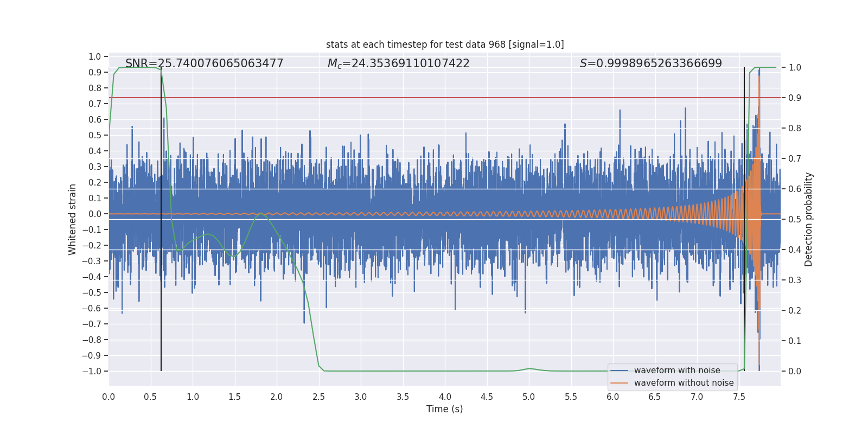Select Whitened strain tick label −0.2
868x434 pixels.
(x=92, y=245)
